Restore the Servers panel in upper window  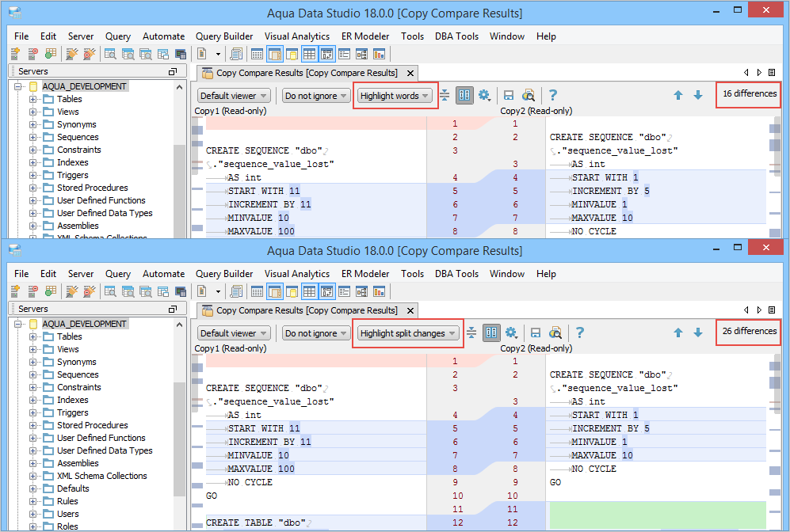[x=173, y=71]
